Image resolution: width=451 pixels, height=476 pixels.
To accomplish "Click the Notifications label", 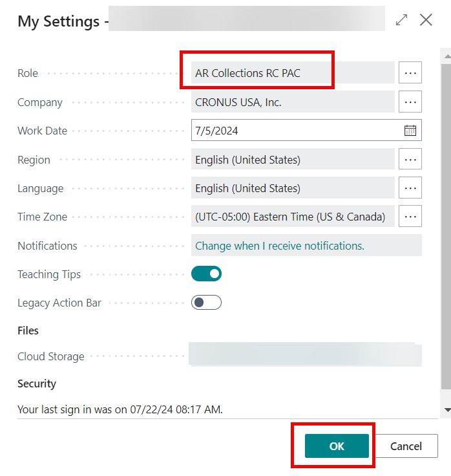I will 47,246.
